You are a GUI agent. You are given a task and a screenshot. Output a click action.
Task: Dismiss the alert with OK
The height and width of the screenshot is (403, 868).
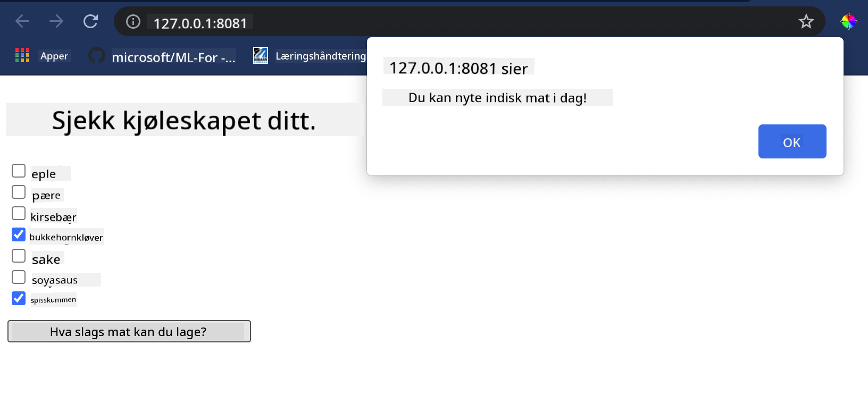coord(792,141)
